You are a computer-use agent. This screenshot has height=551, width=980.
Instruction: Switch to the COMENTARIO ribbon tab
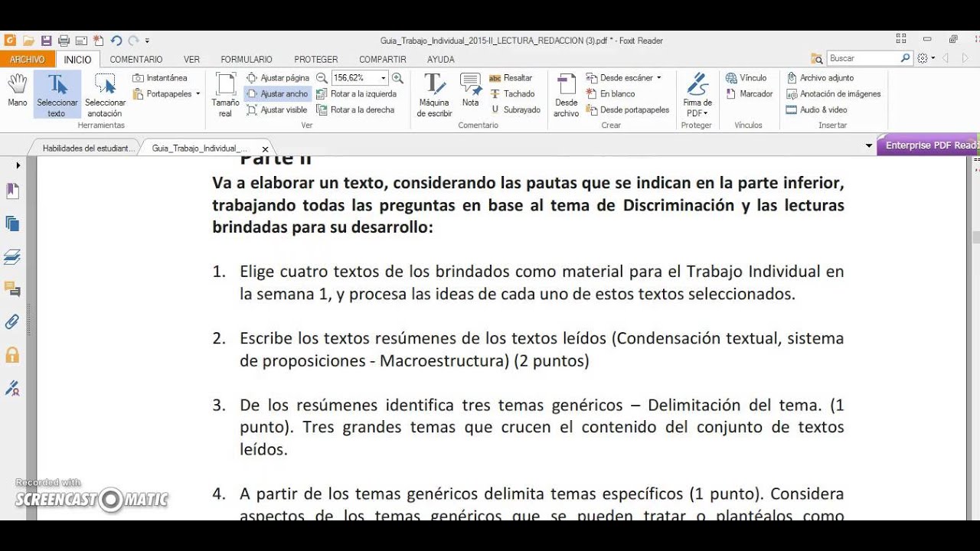[136, 59]
